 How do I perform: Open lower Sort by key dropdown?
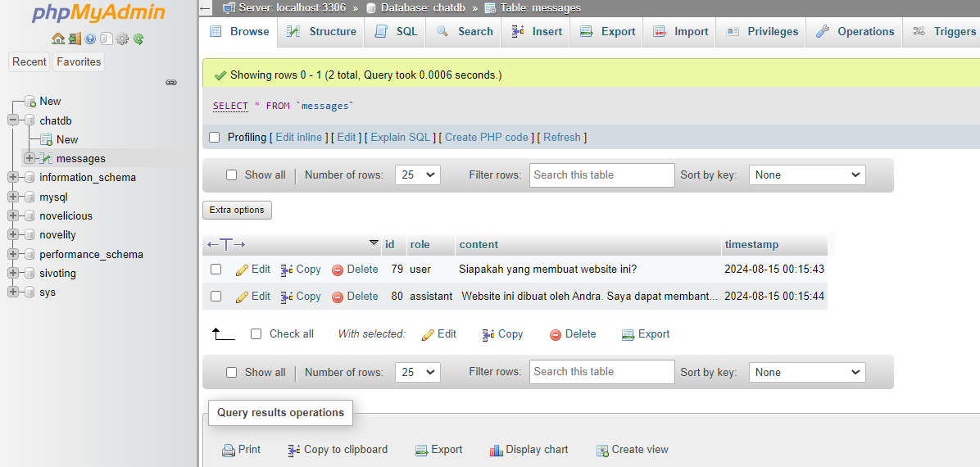(x=807, y=372)
